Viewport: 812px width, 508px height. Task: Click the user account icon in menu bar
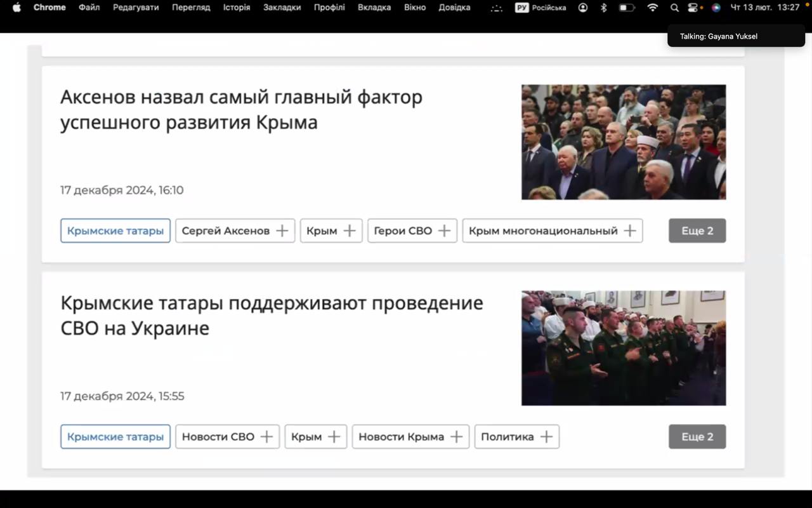(x=583, y=8)
